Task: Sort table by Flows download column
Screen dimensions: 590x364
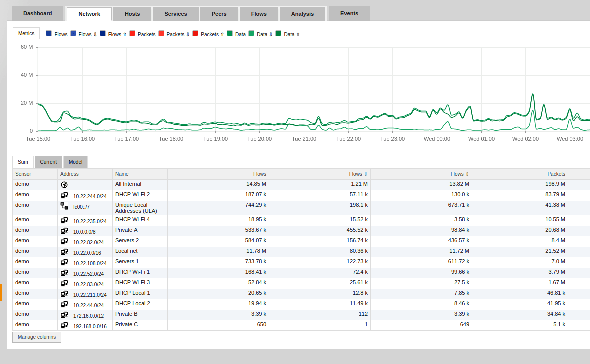Action: (x=358, y=174)
